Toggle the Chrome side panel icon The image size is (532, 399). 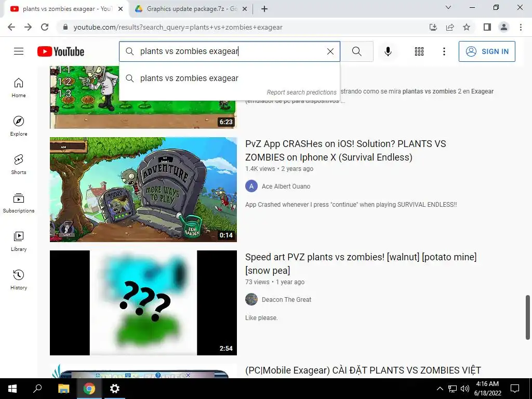tap(487, 27)
